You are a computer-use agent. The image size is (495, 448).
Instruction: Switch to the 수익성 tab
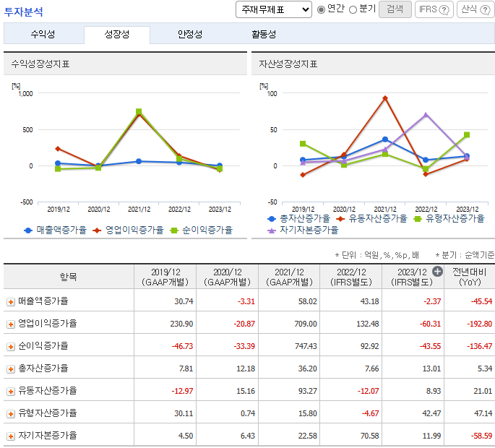43,34
